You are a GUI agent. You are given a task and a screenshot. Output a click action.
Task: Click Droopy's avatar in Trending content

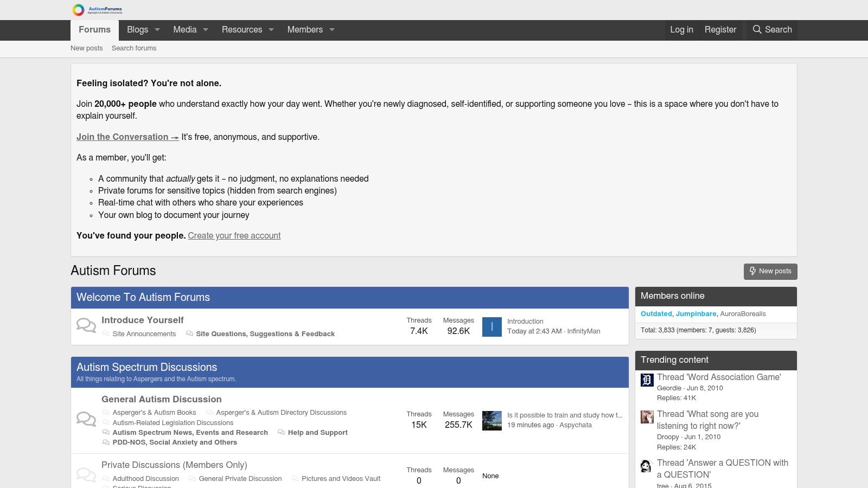[647, 417]
